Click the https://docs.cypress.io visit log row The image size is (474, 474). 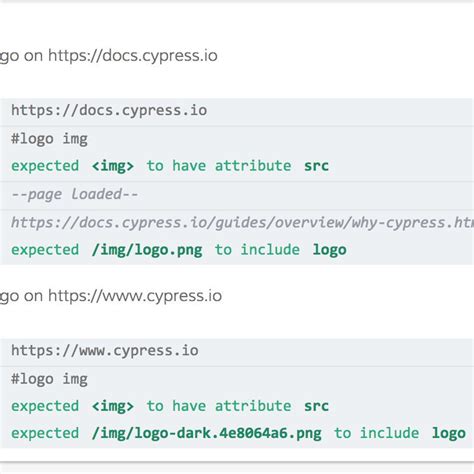[x=237, y=112]
